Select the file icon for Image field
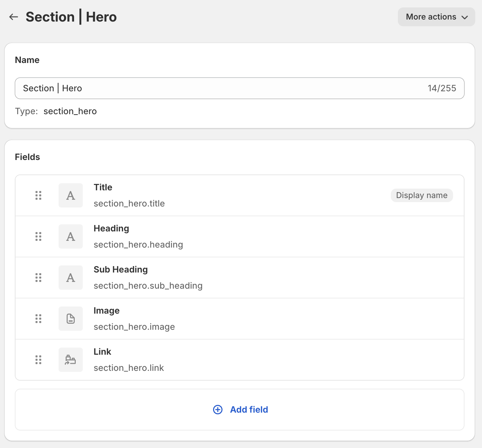The height and width of the screenshot is (448, 482). (x=71, y=318)
